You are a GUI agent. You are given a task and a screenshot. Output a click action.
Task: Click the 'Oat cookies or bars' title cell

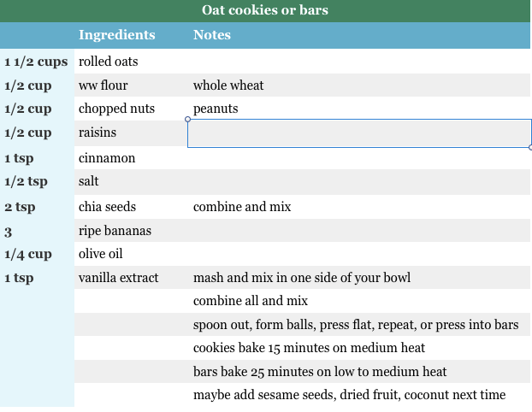pos(265,11)
